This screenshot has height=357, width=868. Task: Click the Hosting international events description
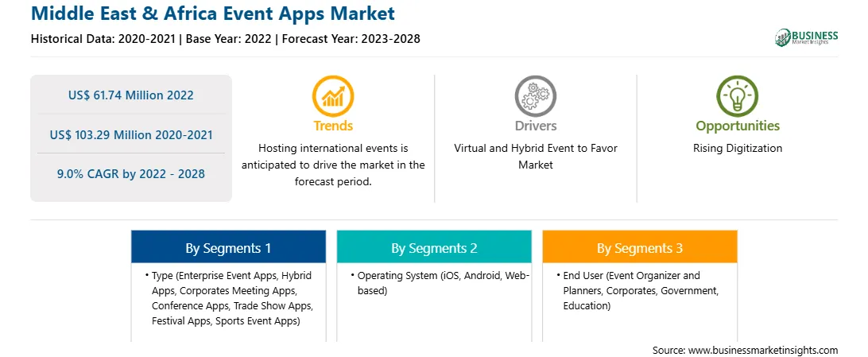coord(333,165)
